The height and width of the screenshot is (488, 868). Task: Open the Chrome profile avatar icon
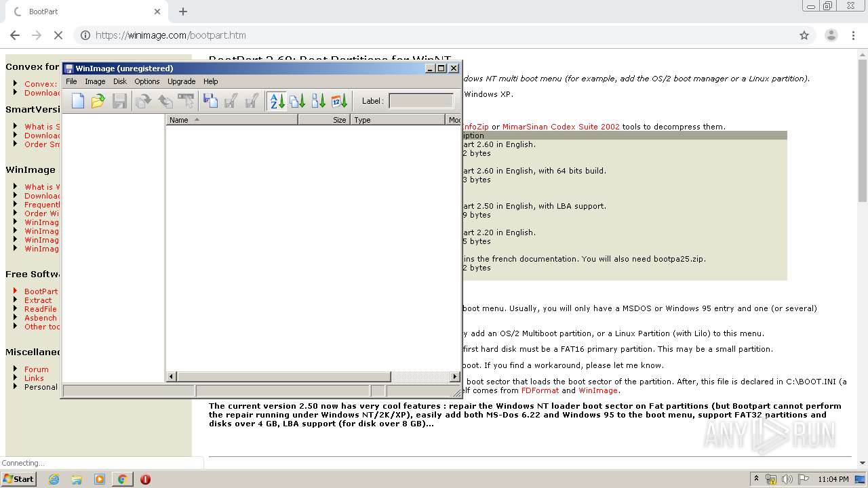(831, 35)
